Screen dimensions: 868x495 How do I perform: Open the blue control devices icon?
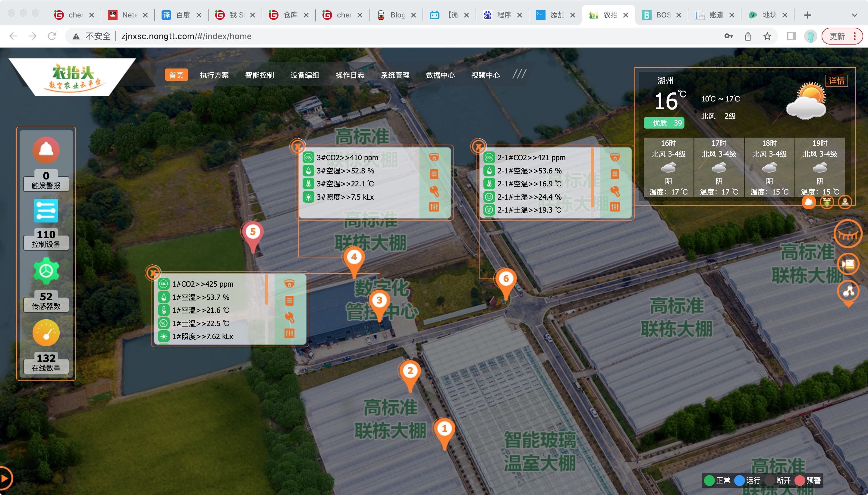(x=46, y=210)
